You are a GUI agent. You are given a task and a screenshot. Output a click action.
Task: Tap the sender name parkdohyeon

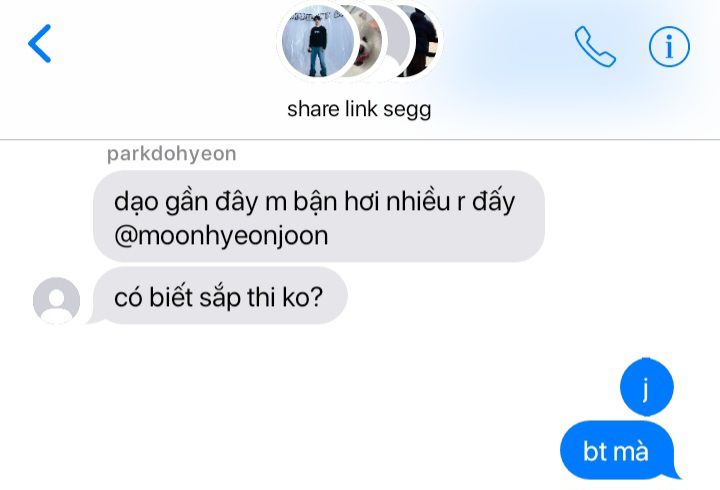pyautogui.click(x=172, y=154)
